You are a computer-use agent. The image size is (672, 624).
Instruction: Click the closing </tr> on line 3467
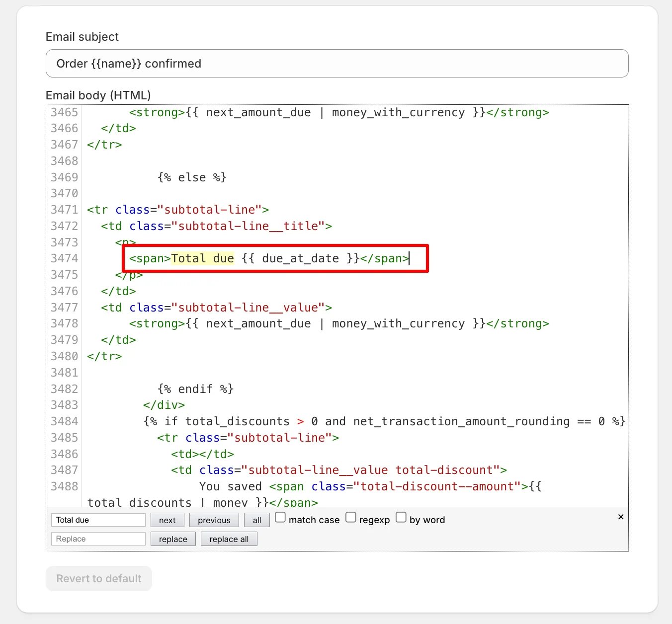pos(104,145)
